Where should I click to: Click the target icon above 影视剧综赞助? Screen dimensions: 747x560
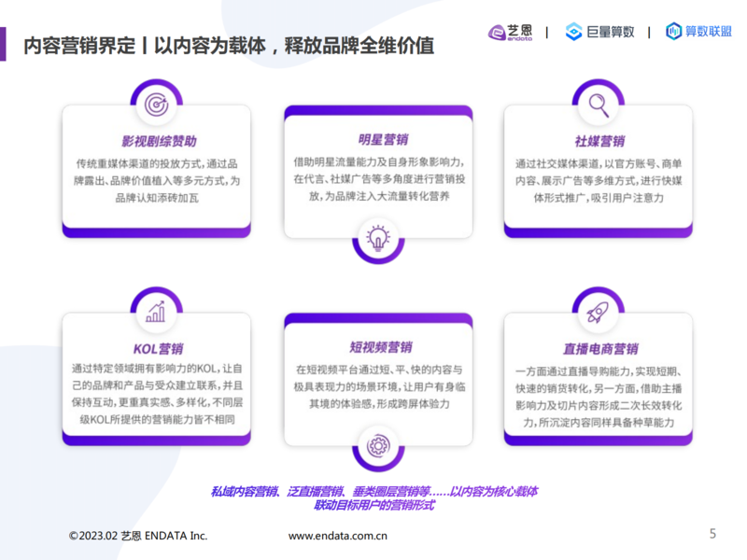pyautogui.click(x=157, y=105)
